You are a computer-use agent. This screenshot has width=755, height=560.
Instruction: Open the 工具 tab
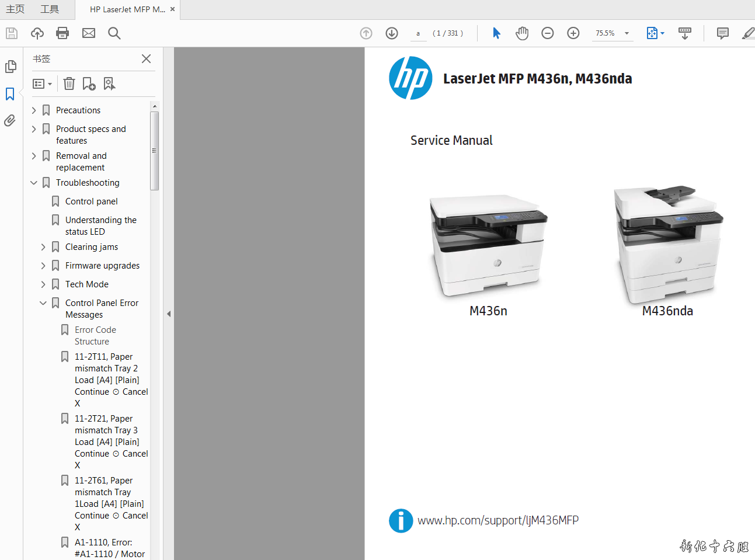coord(50,9)
